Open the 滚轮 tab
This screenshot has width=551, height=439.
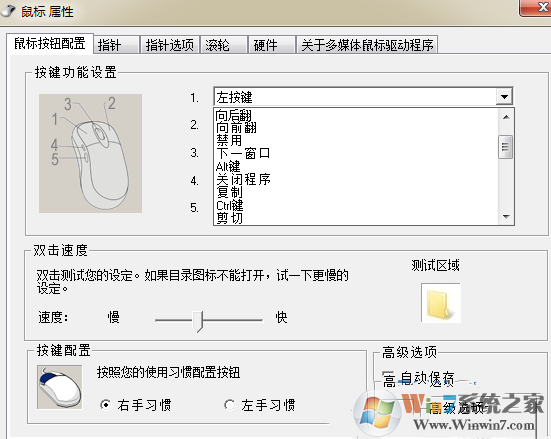point(224,45)
